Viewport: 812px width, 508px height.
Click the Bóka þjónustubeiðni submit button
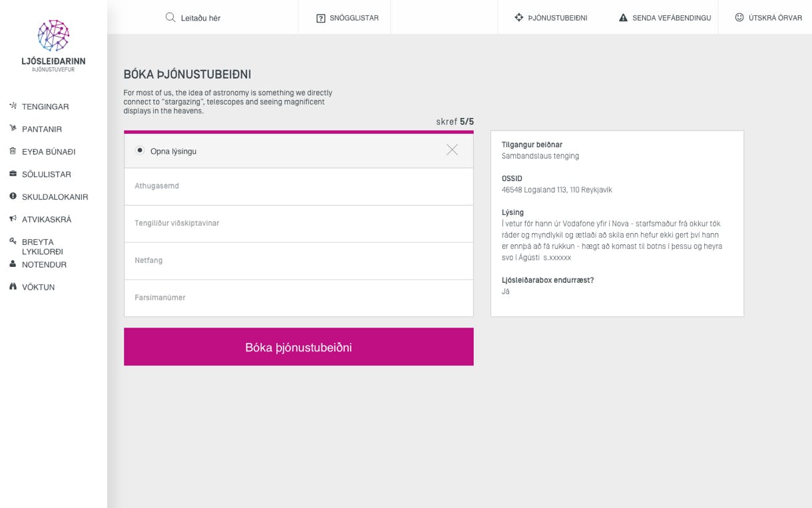pos(299,346)
